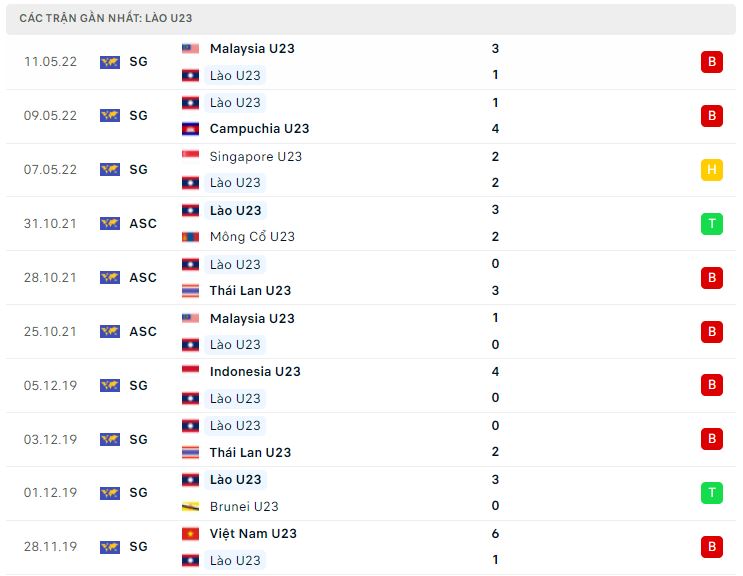Select the SG league label for 03.12.19
The width and height of the screenshot is (743, 576).
[x=138, y=440]
